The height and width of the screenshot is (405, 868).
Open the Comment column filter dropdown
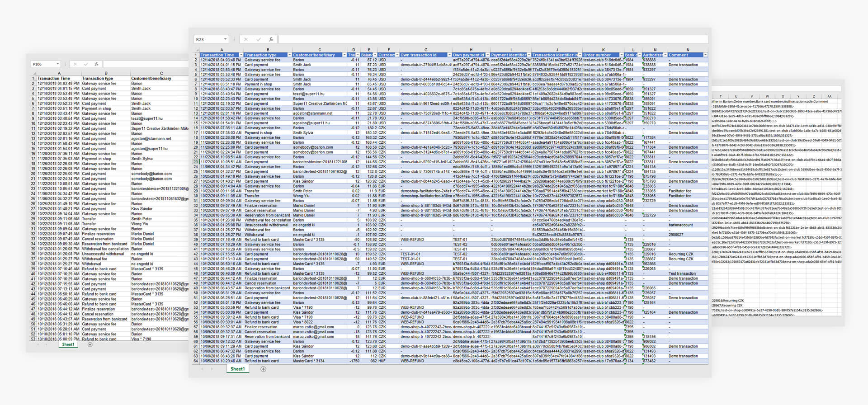point(704,55)
